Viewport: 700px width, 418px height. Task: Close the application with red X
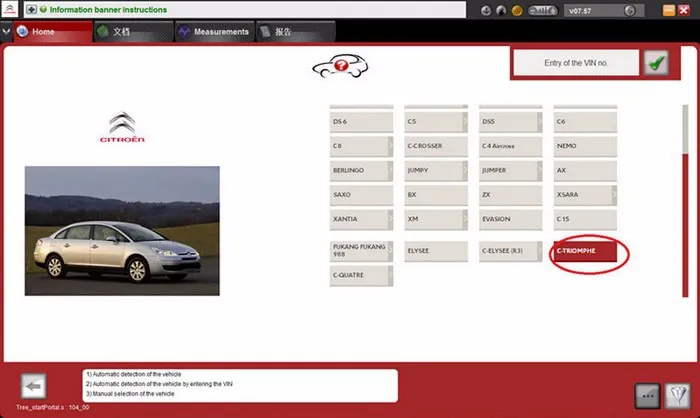pyautogui.click(x=684, y=10)
